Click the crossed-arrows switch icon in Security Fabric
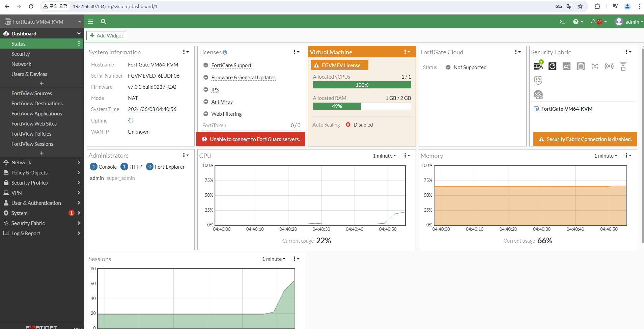644x329 pixels. point(595,66)
